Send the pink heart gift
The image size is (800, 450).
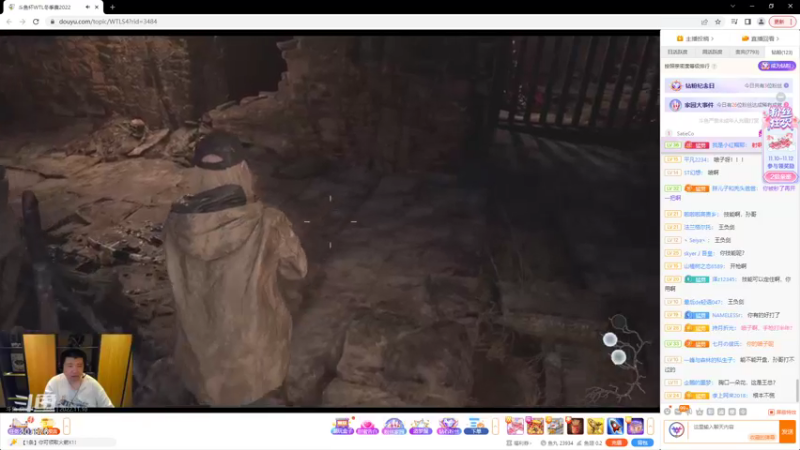pos(515,426)
